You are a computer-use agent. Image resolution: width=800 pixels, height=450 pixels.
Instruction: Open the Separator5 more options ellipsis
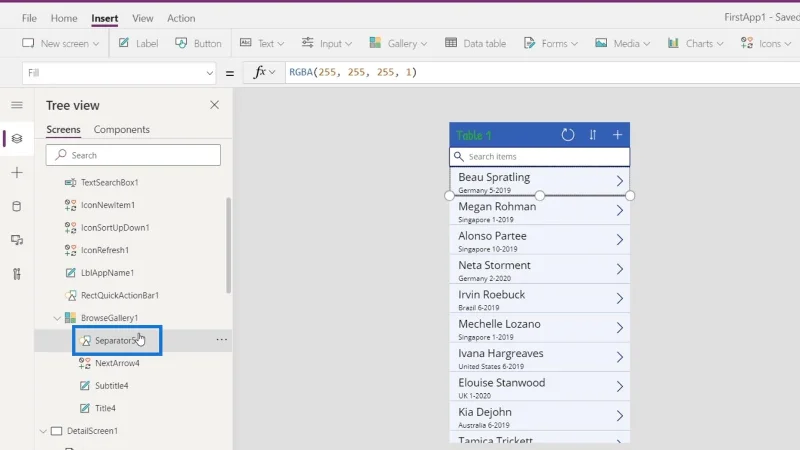pos(221,340)
